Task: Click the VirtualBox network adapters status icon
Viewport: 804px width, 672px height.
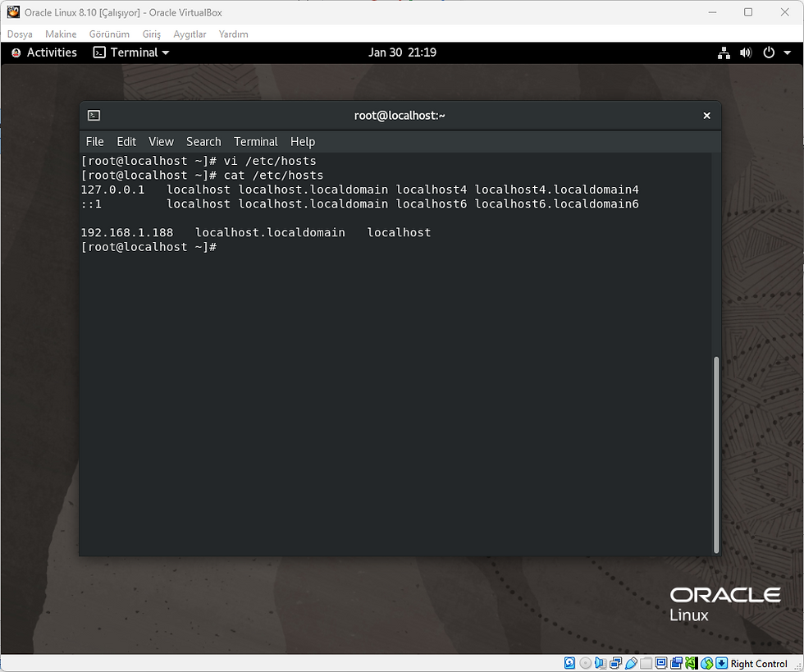Action: 616,663
